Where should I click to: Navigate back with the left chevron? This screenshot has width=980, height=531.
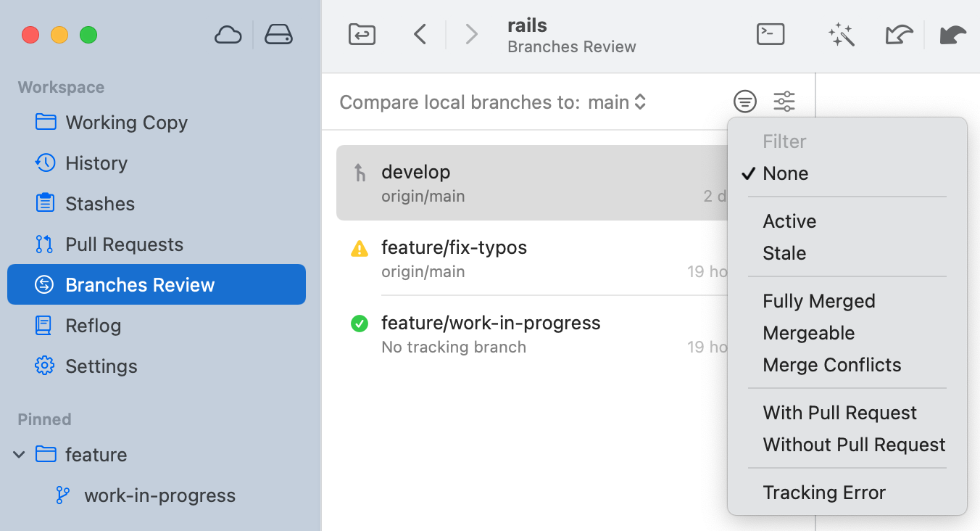point(420,34)
